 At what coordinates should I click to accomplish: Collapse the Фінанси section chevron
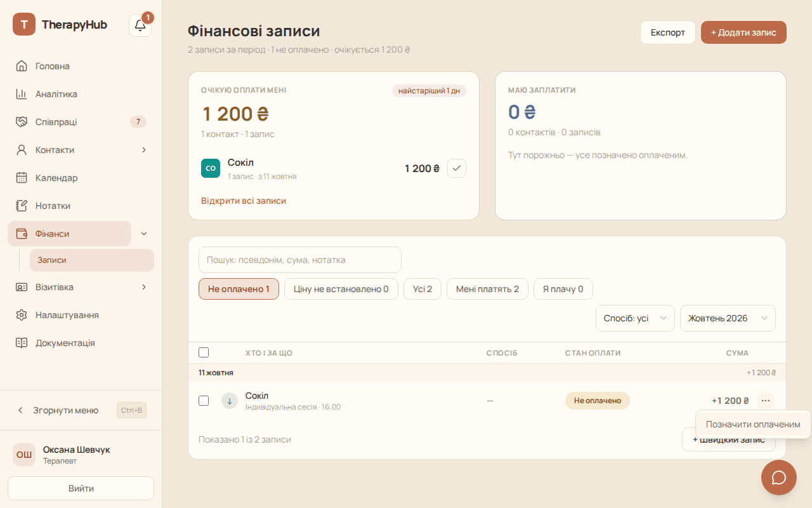coord(144,234)
